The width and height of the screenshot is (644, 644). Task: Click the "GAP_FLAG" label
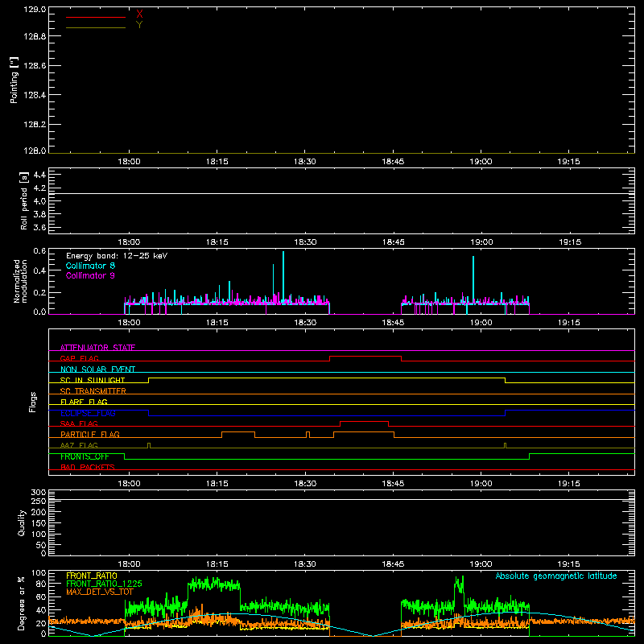79,358
